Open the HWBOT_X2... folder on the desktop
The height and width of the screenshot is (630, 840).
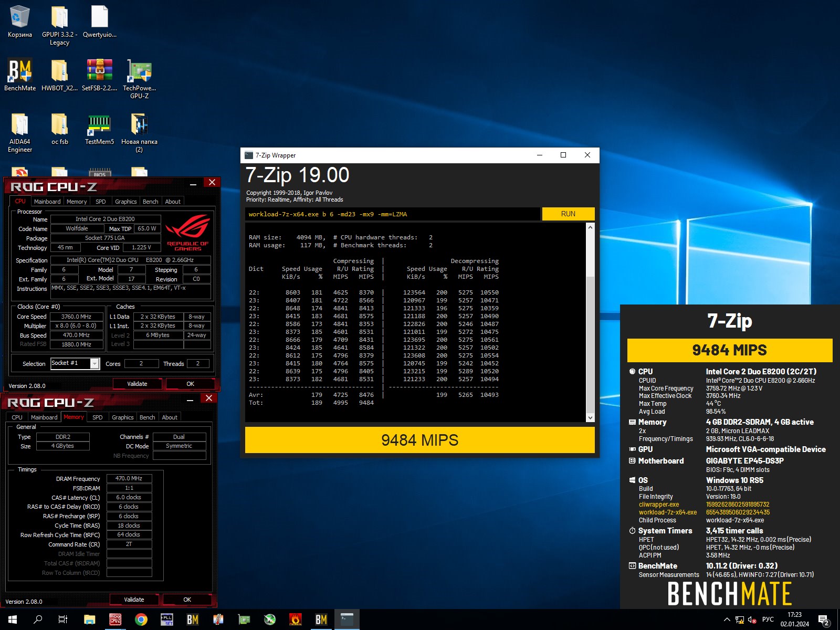pyautogui.click(x=59, y=75)
